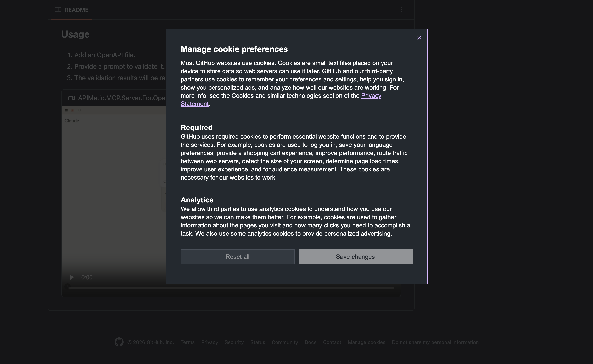Screen dimensions: 593x364
Task: Click the README book icon
Action: pos(58,10)
